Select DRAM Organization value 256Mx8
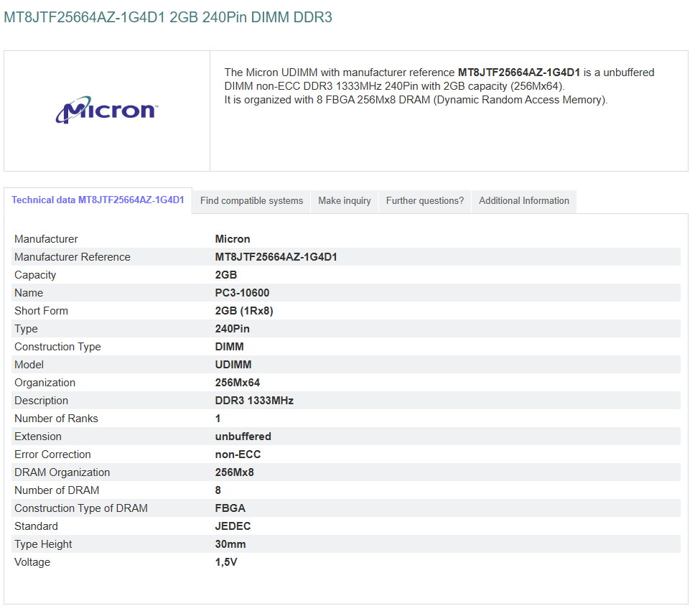700x611 pixels. (234, 472)
